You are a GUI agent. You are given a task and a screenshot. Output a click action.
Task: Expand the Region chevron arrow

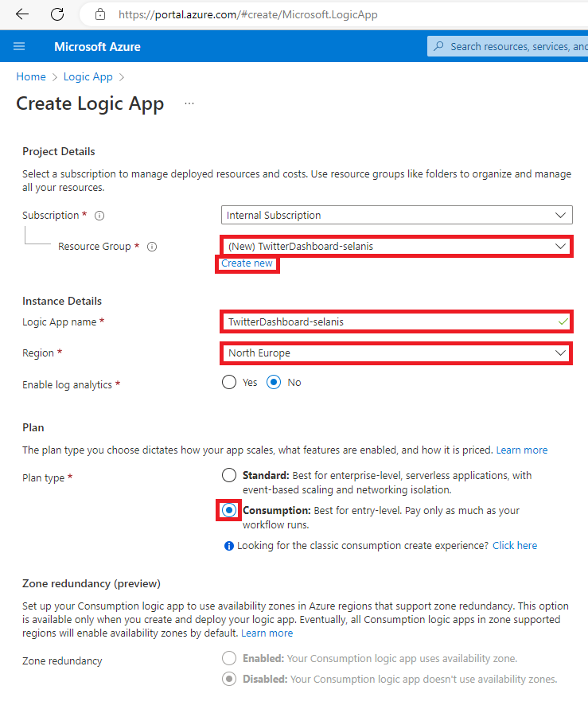click(560, 353)
